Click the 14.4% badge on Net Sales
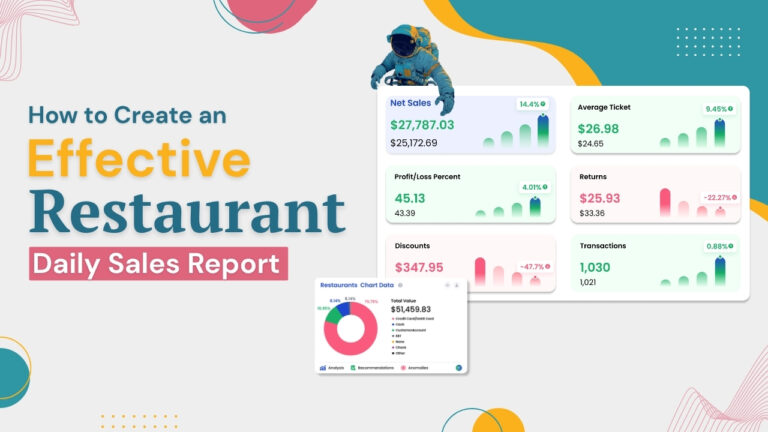Screen dimensions: 768x432 tap(532, 104)
